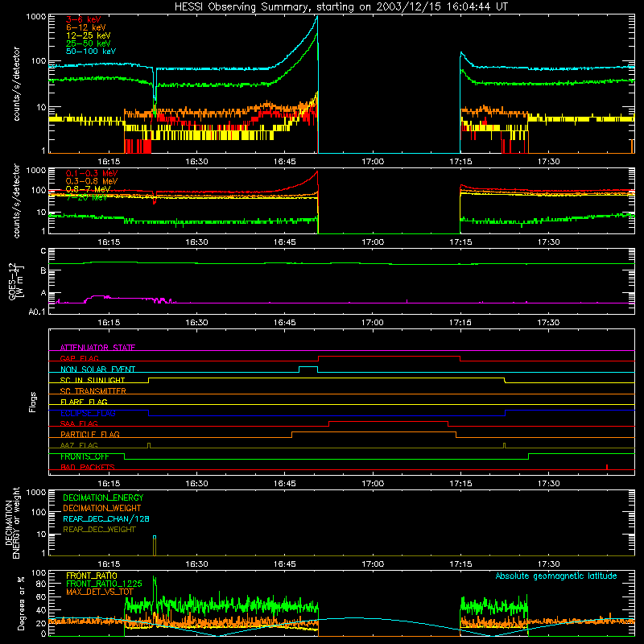Viewport: 644px width, 644px height.
Task: Click the B class tick label on GOES plot
Action: click(x=43, y=271)
